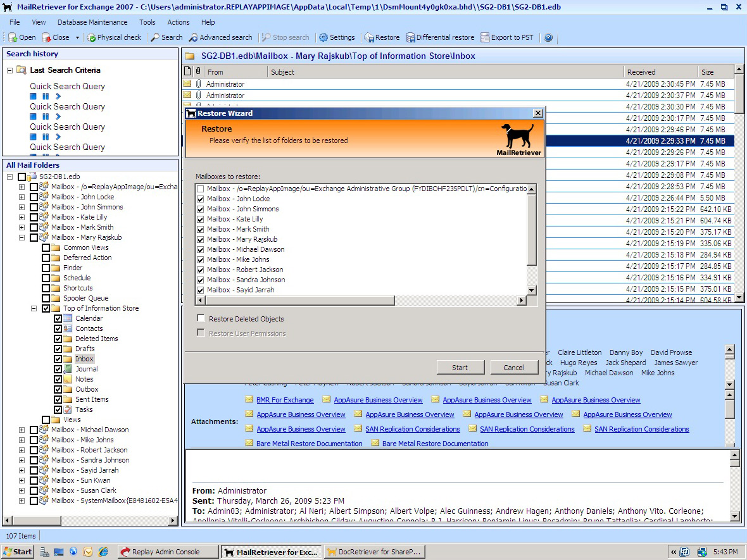Check the Mailbox - Mark Smith tree checkbox
This screenshot has width=747, height=560.
click(34, 227)
